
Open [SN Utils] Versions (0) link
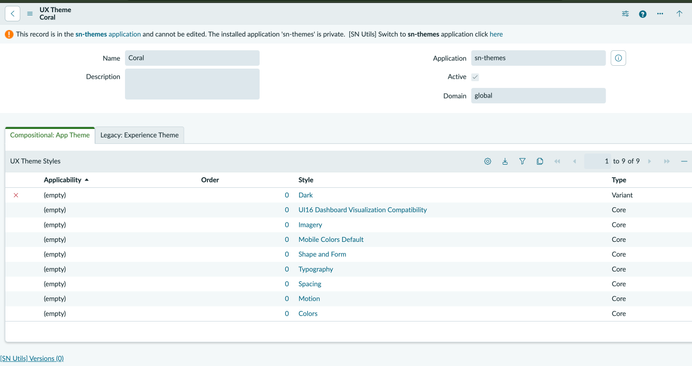click(x=32, y=358)
